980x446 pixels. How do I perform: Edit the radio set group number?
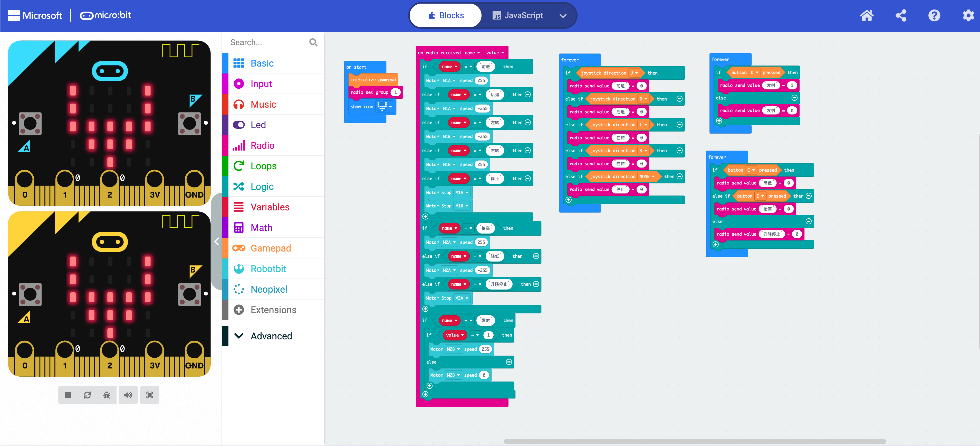coord(395,92)
